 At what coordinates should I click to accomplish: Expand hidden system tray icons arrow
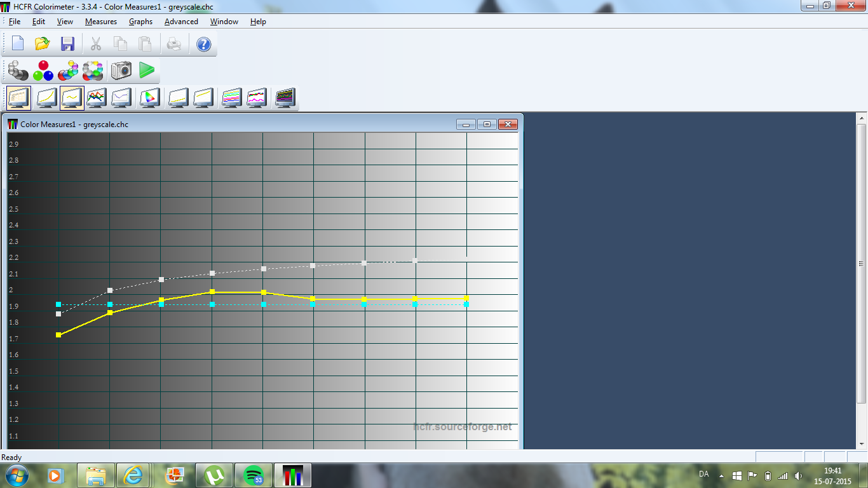[721, 475]
